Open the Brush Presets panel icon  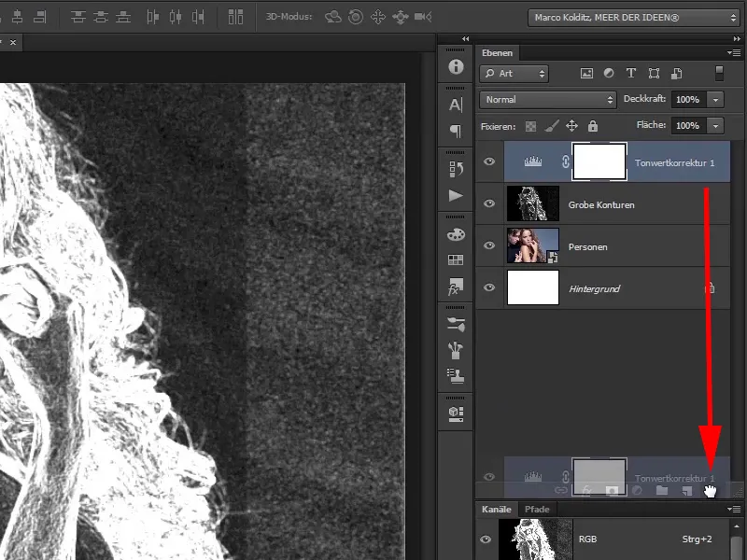click(456, 350)
